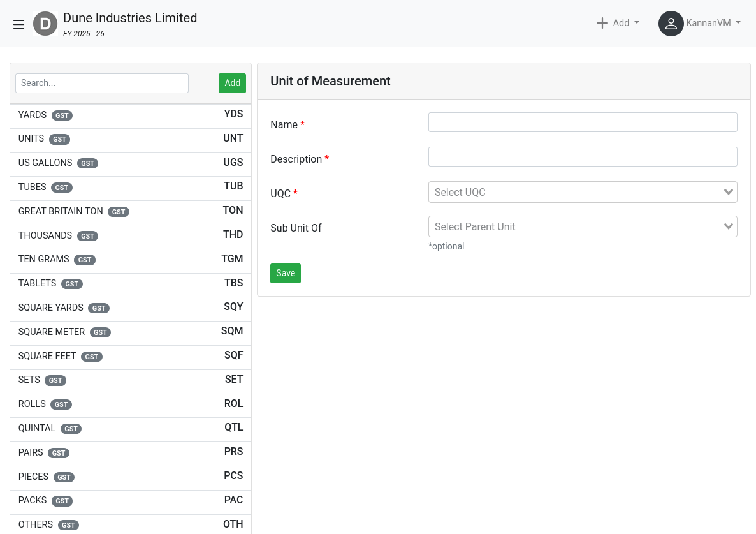Select the THOUSANDS unit row

point(131,237)
